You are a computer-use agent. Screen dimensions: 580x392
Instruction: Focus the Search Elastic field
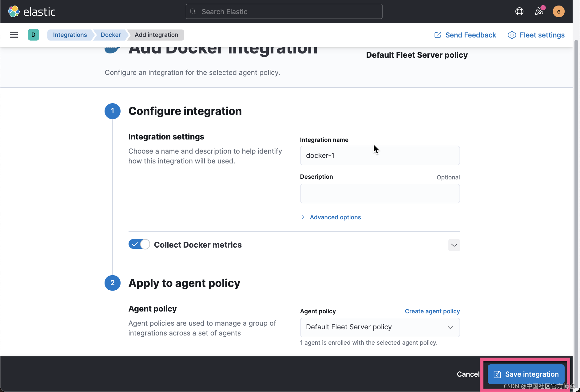(x=284, y=11)
